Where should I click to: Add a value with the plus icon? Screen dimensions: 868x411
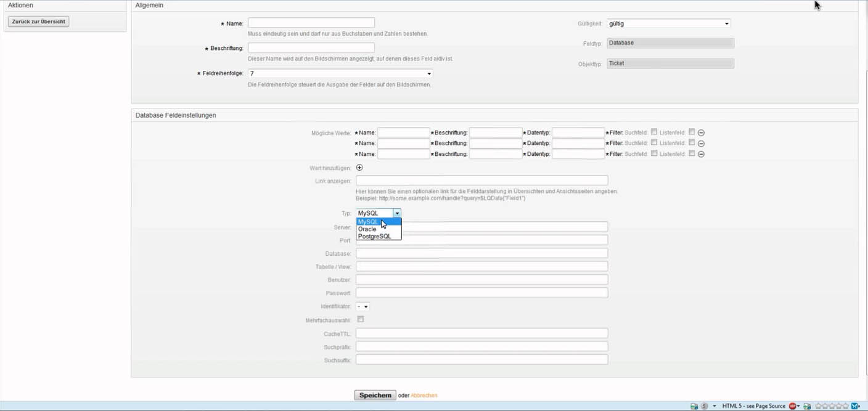(x=359, y=168)
